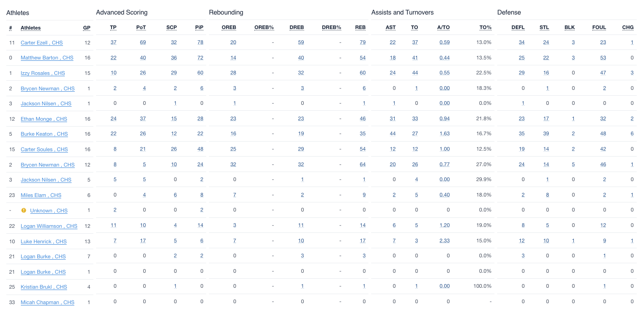Click the Logan Williamson athlete link

click(49, 226)
